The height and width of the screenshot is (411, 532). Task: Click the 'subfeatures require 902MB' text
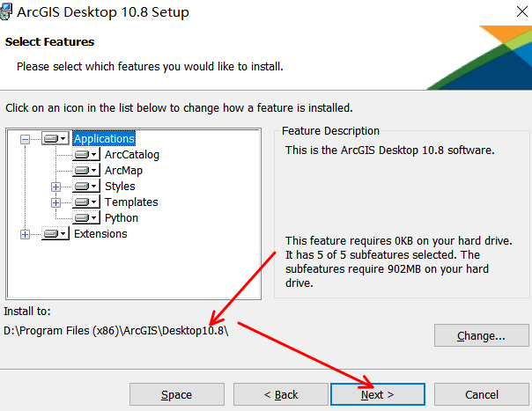(x=353, y=269)
